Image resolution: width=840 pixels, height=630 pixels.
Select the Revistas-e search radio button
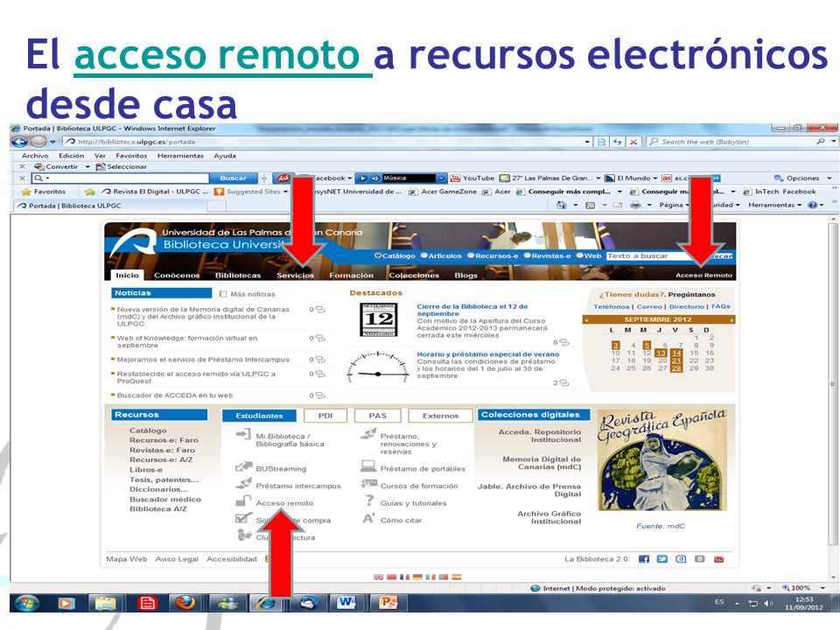527,255
